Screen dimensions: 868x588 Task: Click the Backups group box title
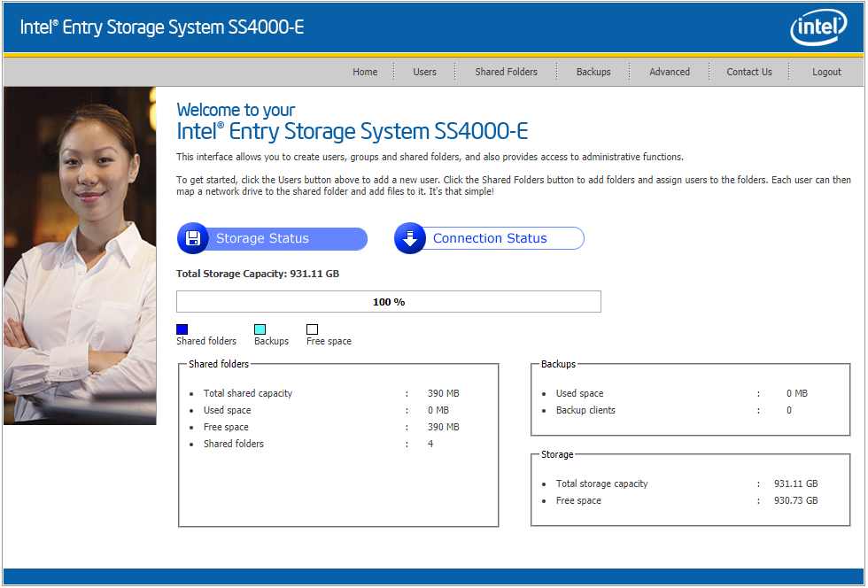click(558, 364)
